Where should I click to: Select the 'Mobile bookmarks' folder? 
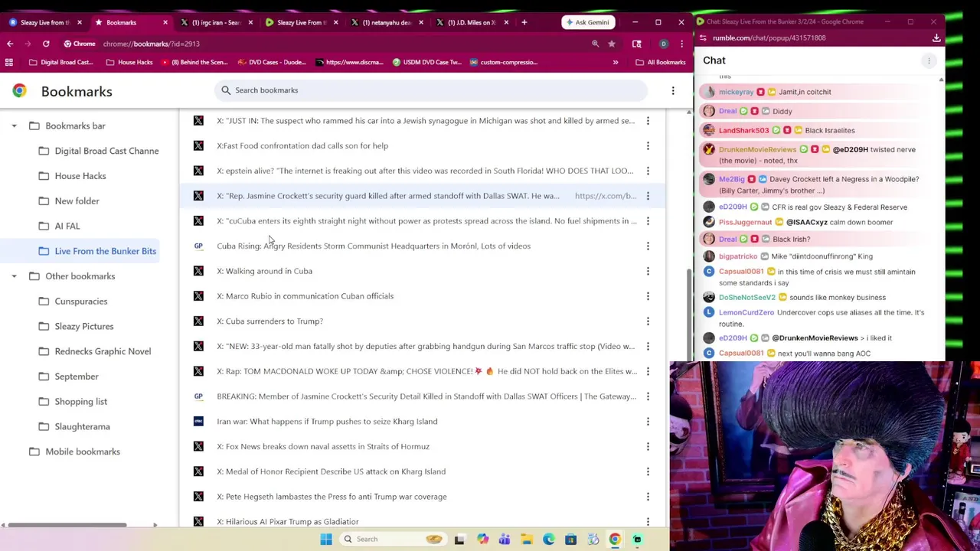pyautogui.click(x=83, y=452)
